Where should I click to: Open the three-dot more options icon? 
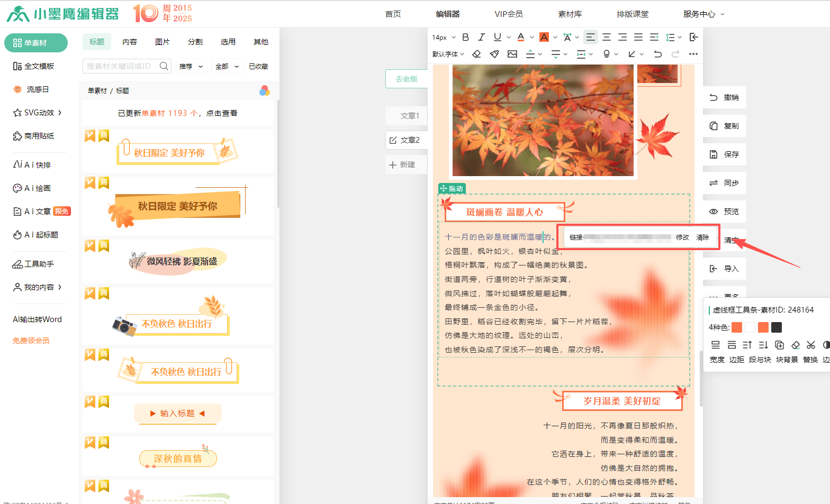coord(693,54)
